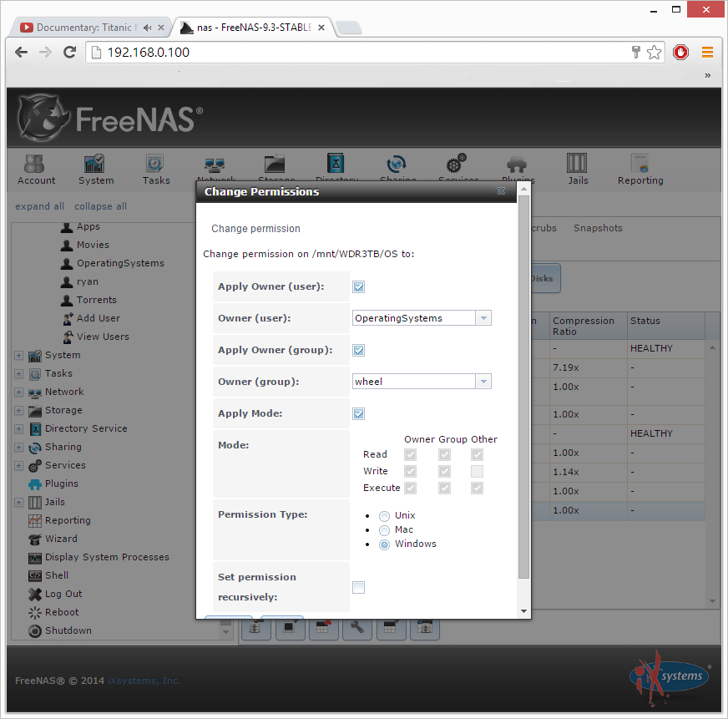Select the OperatingSystems user tree item
728x719 pixels.
point(120,263)
